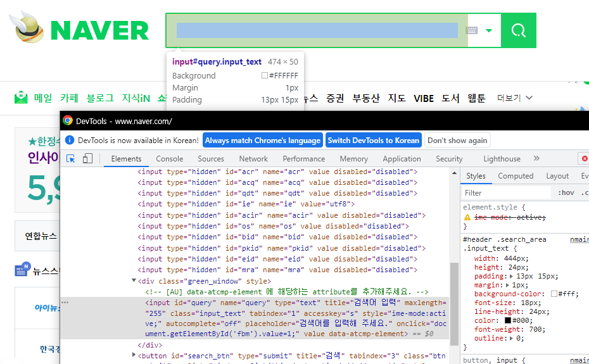Viewport: 589px width, 364px height.
Task: Open the 카페 link
Action: (x=69, y=98)
